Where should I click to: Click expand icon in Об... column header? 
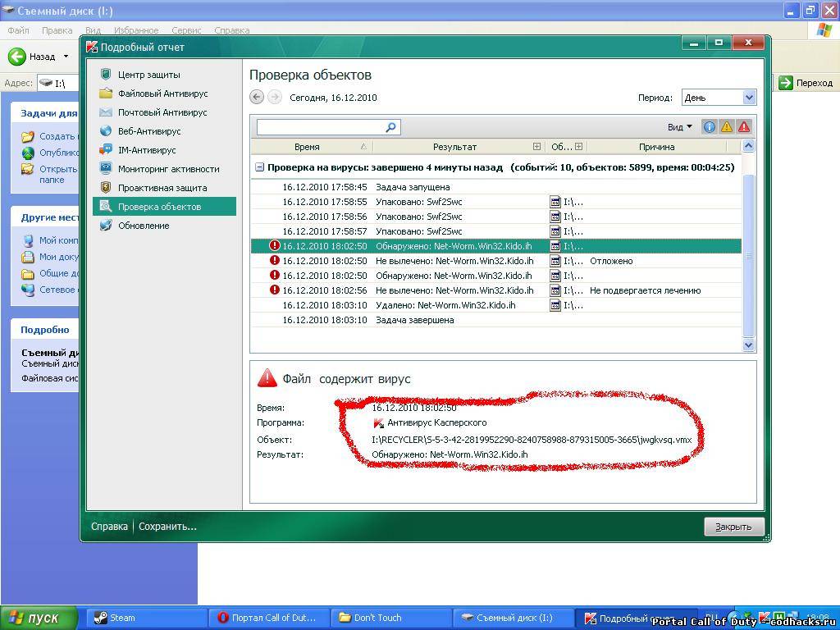coord(578,146)
